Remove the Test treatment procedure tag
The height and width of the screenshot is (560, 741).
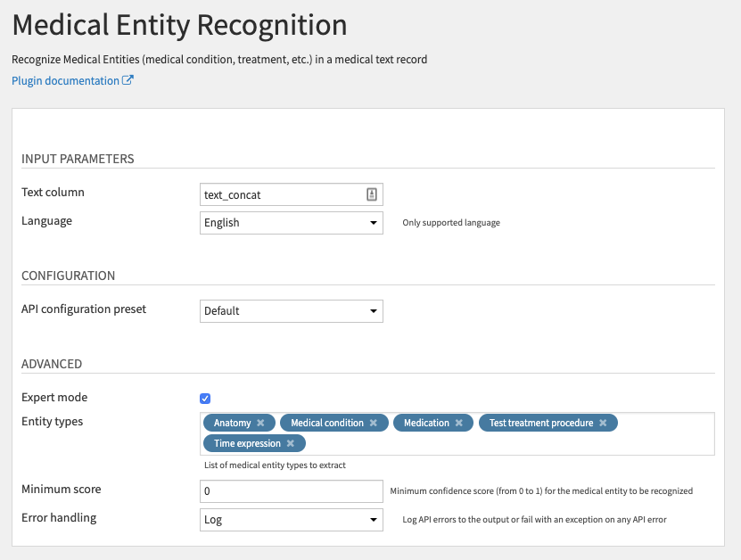(603, 423)
